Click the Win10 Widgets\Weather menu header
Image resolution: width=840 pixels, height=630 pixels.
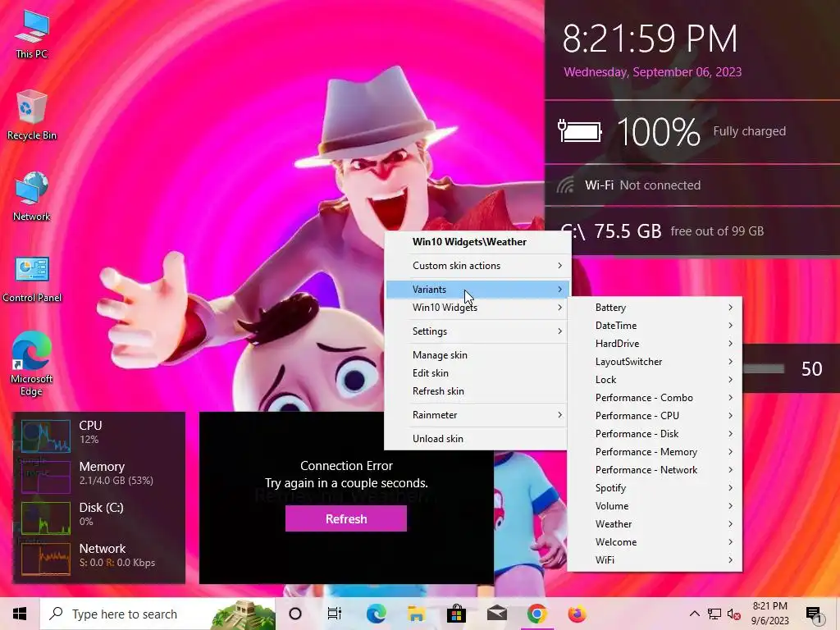pos(469,242)
